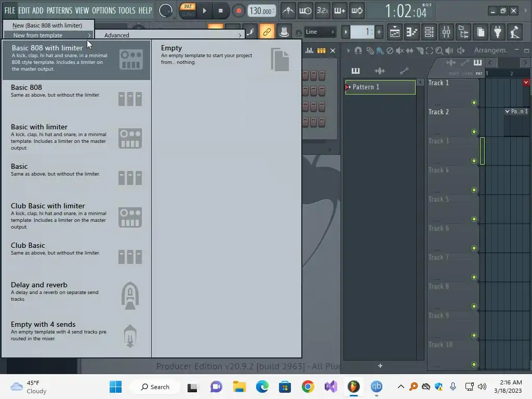Screen dimensions: 532x399
Task: Choose the Delay and reverb template
Action: coord(76,297)
